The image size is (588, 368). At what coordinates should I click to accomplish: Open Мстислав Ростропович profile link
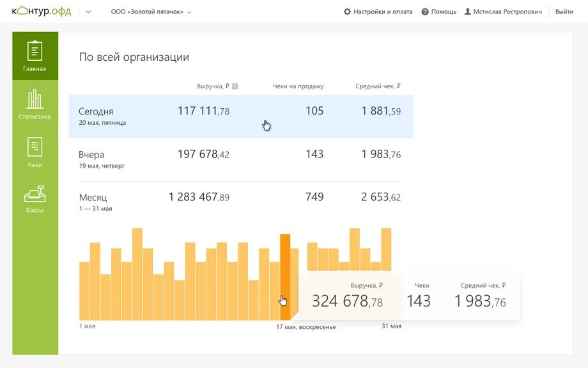507,12
